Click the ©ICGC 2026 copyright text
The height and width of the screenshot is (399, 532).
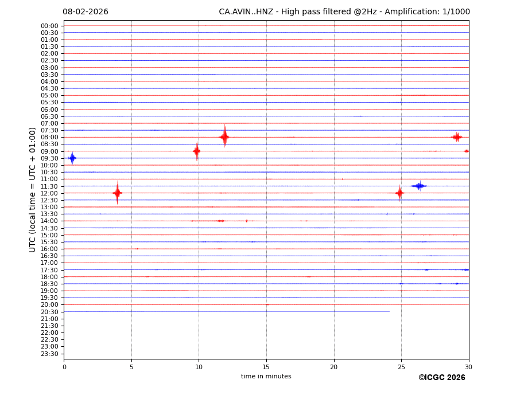point(441,378)
